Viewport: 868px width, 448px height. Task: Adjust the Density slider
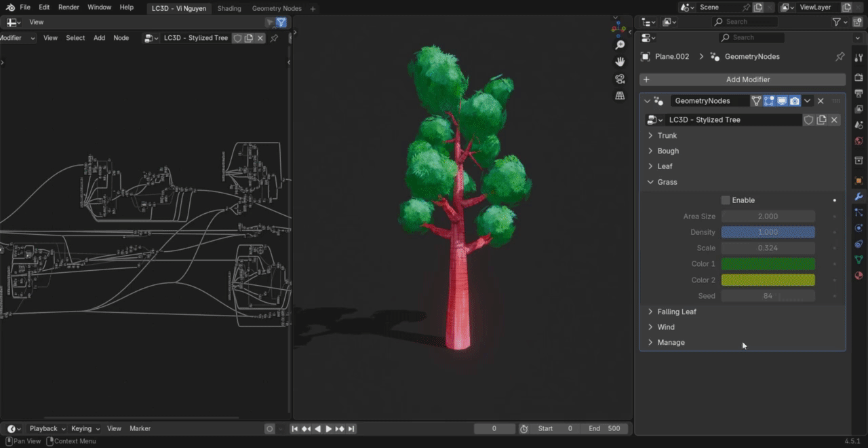768,232
